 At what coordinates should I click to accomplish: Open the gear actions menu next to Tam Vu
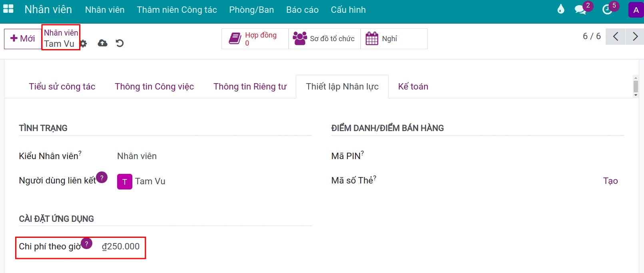pos(83,43)
